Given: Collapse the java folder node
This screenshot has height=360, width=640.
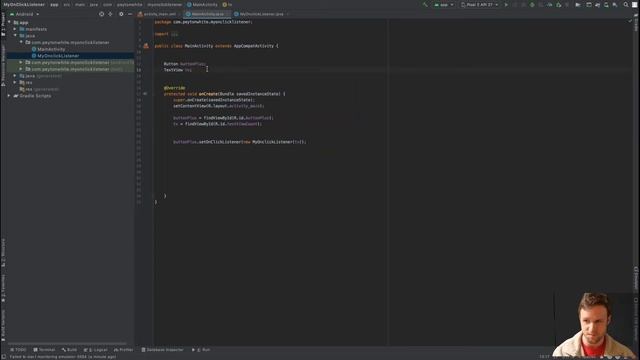Looking at the screenshot, I should coord(15,36).
